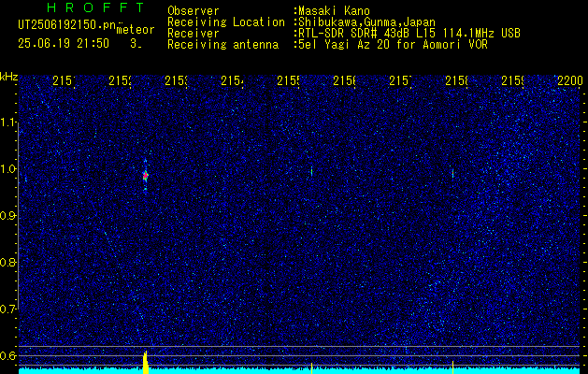Click the thin yellow power spike before 2158

click(452, 367)
